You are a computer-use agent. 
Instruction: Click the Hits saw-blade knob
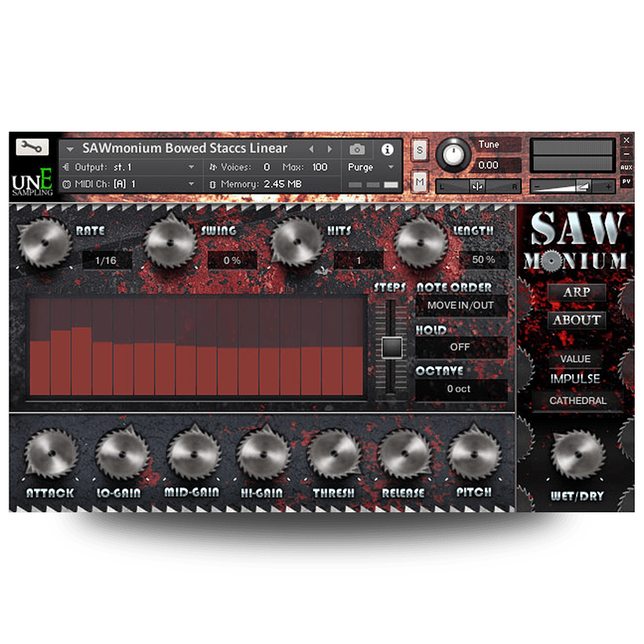(296, 243)
